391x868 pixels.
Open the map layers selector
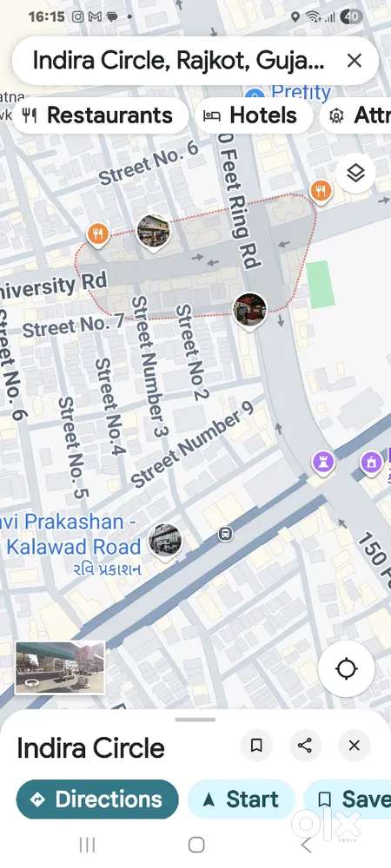point(355,174)
